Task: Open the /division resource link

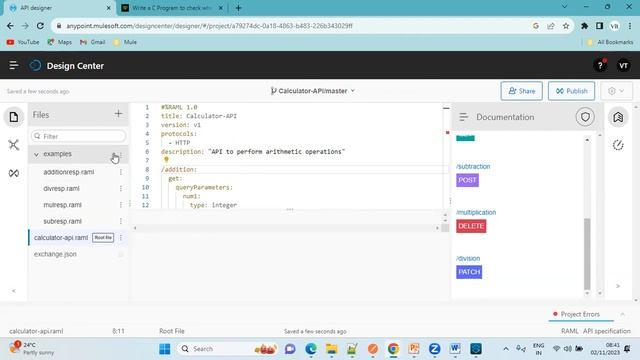Action: pos(468,258)
